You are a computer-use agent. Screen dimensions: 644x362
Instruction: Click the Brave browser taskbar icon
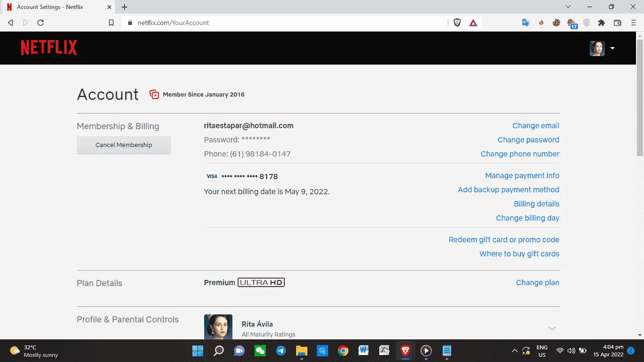pos(405,351)
